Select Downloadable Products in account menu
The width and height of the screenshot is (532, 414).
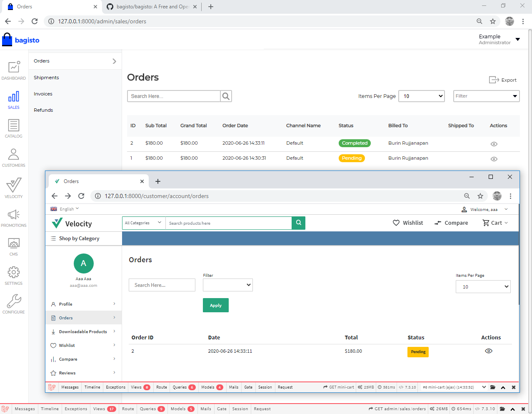pos(83,332)
